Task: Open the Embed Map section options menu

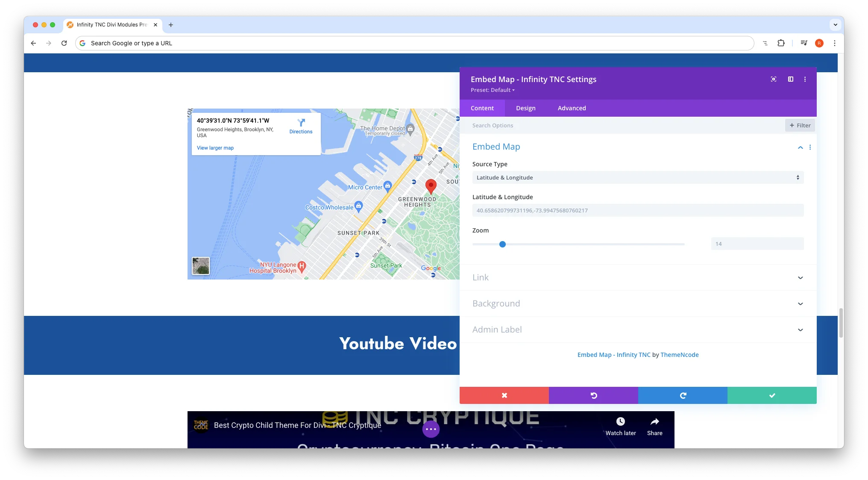Action: coord(810,147)
